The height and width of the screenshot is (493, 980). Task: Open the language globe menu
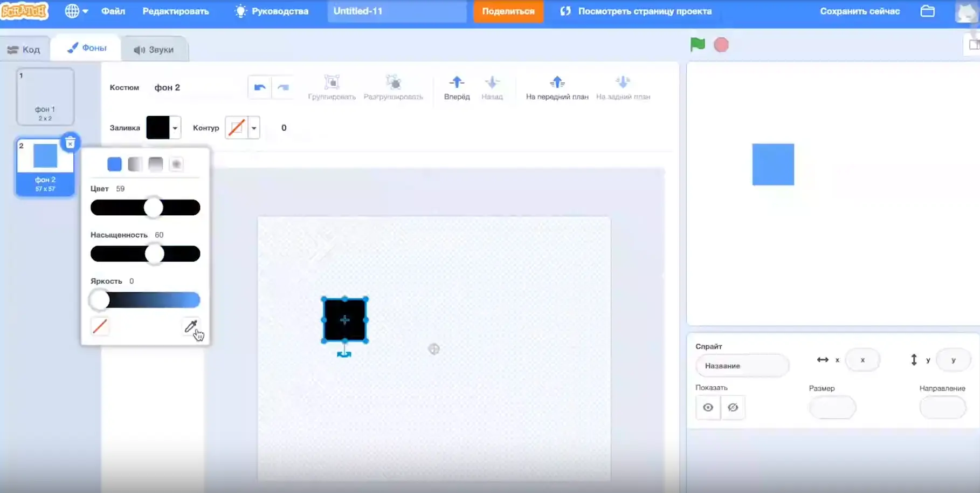[x=76, y=11]
